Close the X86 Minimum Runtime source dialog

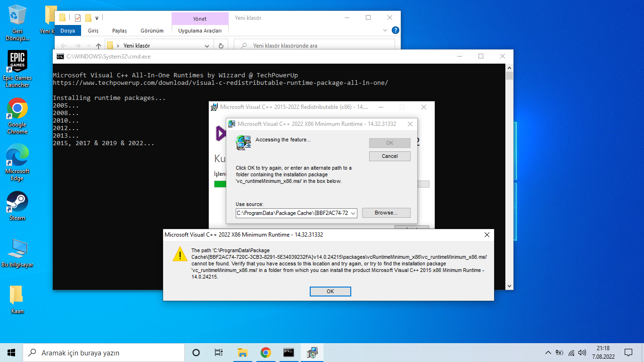(x=410, y=124)
